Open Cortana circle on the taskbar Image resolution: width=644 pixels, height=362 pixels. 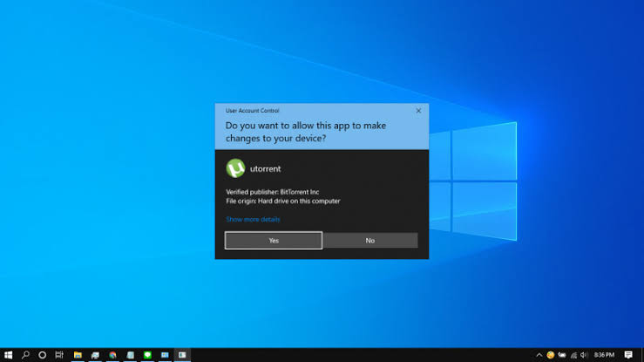(43, 355)
